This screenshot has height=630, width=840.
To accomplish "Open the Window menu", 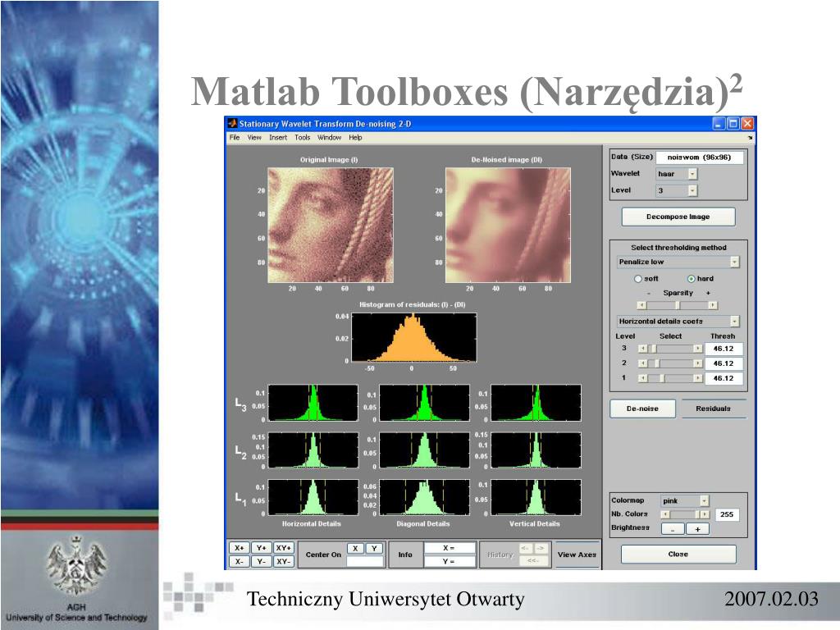I will click(x=330, y=138).
